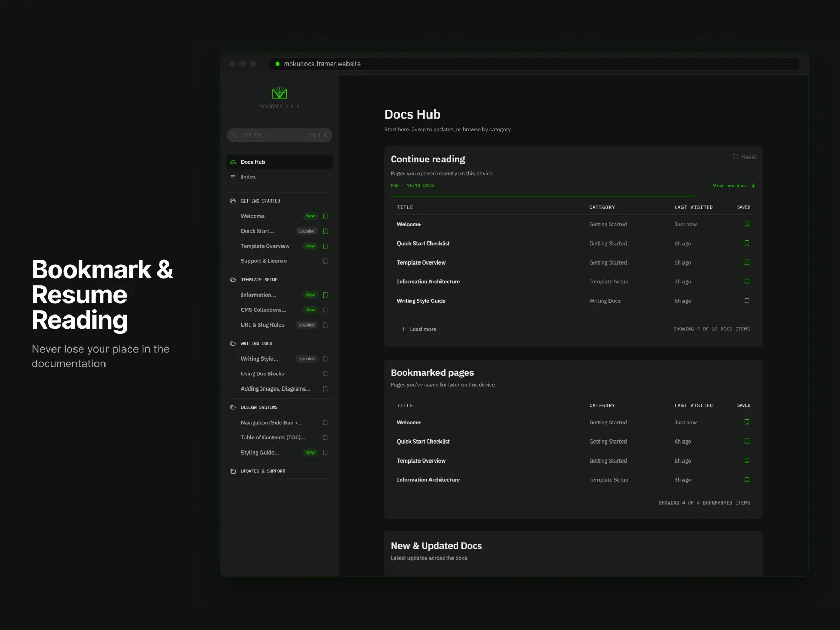Toggle bookmark for Welcome in sidebar

point(325,216)
